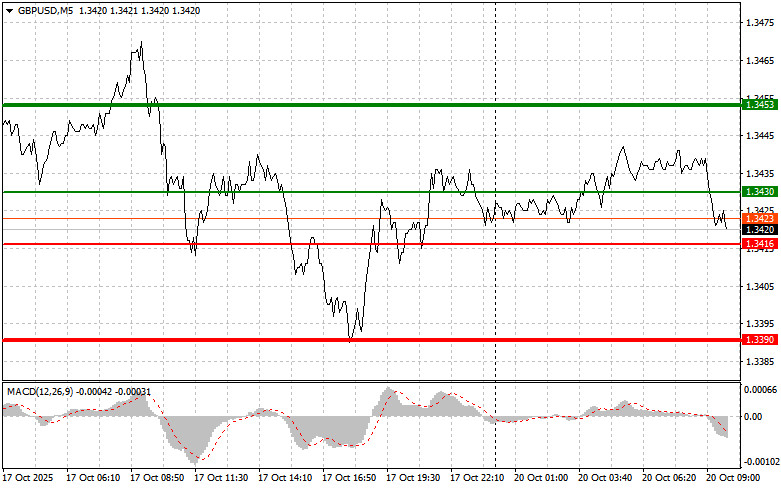Click the 17 Oct 16:50 time label
The height and width of the screenshot is (489, 781).
tap(349, 478)
